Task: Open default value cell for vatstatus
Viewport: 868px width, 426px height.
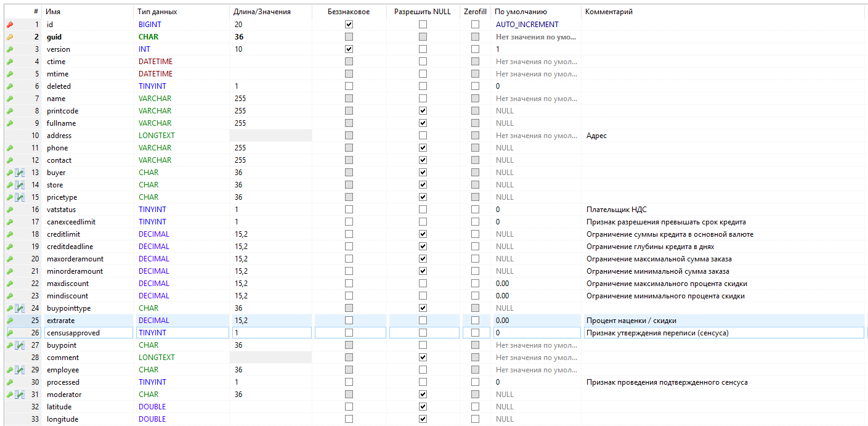Action: [536, 210]
